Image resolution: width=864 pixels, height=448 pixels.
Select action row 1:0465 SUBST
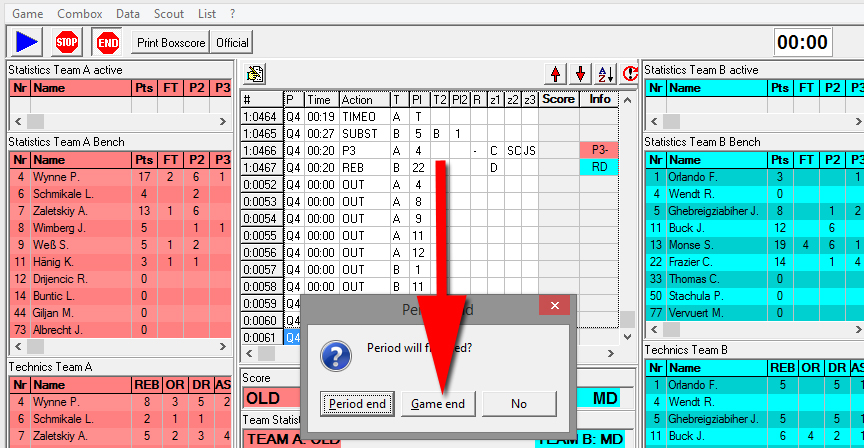(429, 134)
